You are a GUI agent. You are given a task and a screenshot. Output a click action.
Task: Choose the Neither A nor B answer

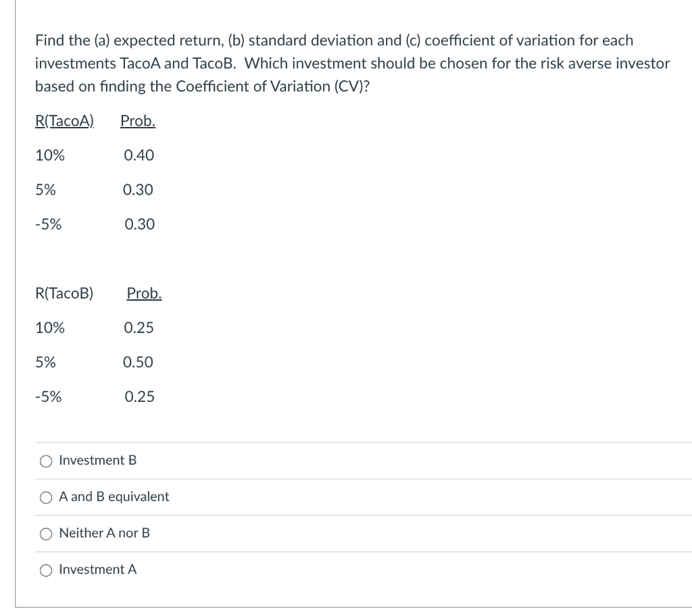(46, 534)
